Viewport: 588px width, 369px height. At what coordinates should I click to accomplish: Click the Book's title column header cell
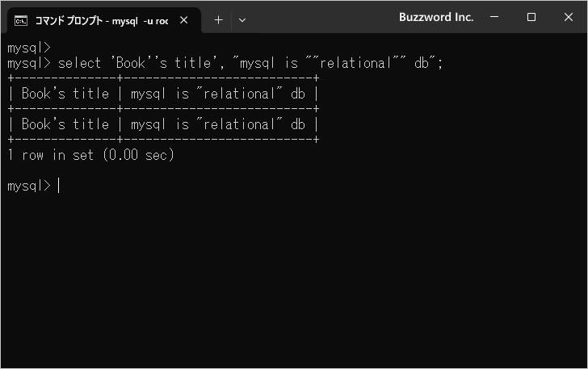[x=65, y=94]
